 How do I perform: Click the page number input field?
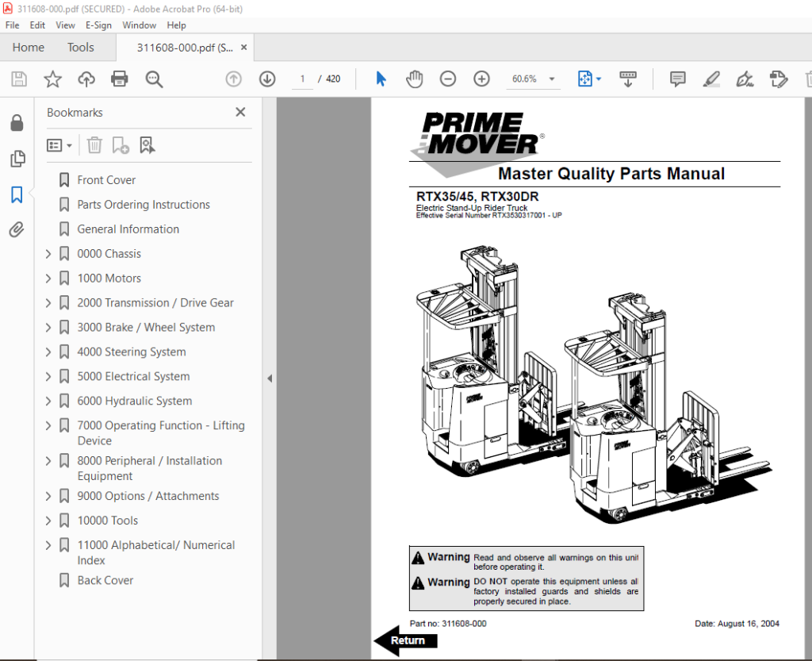pos(302,79)
